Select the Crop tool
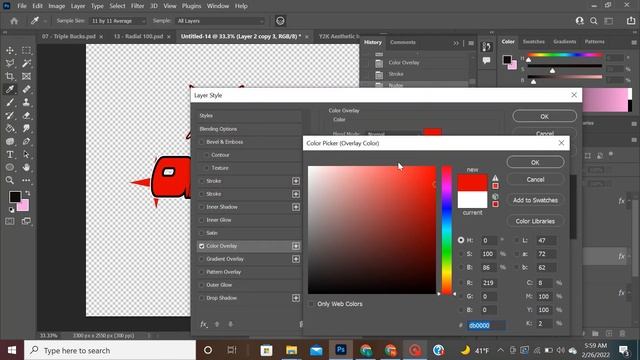 click(10, 76)
